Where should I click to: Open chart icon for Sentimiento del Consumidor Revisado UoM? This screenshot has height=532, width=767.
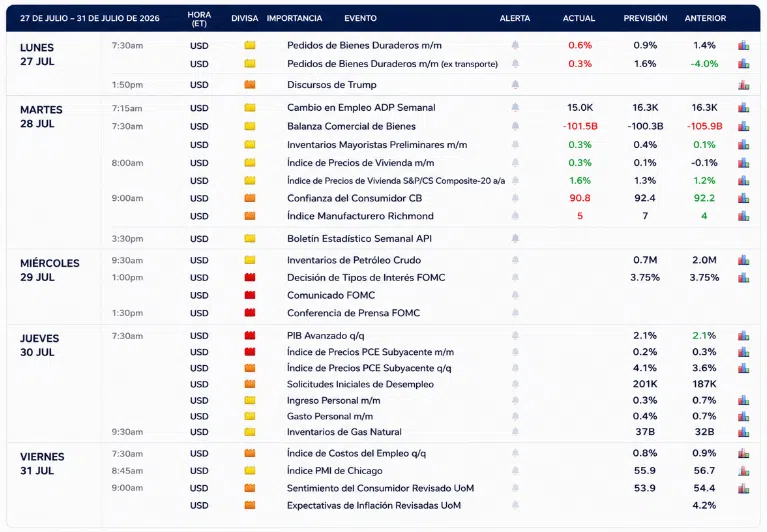(744, 488)
